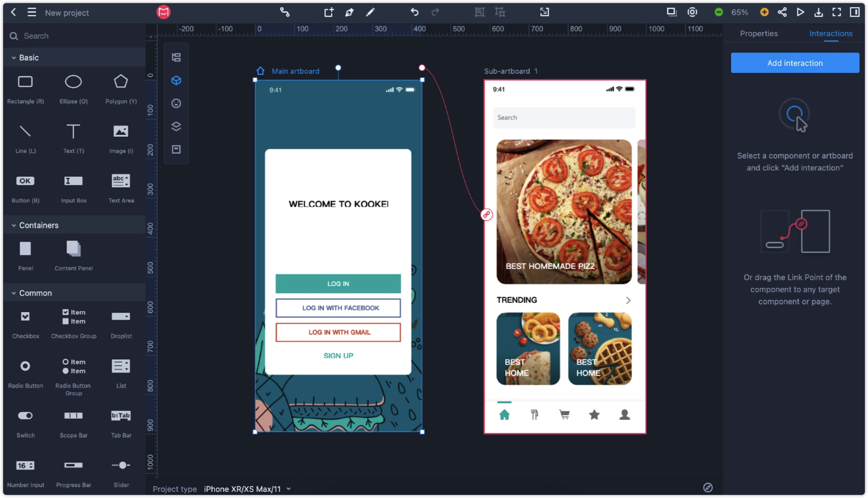Open the layers sidebar icon

point(176,127)
